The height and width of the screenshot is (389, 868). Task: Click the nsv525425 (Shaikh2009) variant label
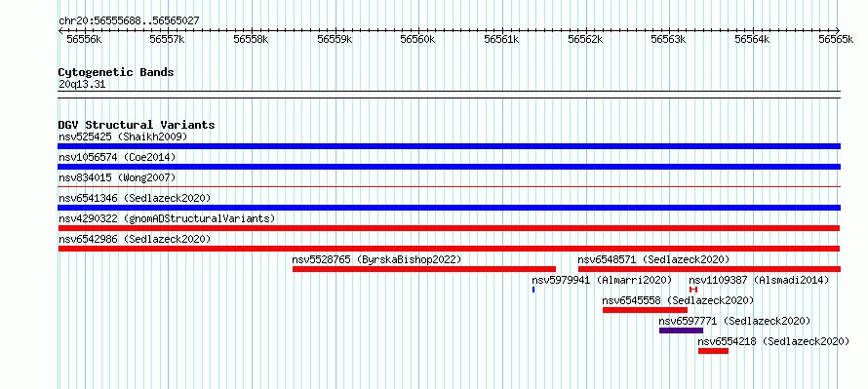(123, 136)
